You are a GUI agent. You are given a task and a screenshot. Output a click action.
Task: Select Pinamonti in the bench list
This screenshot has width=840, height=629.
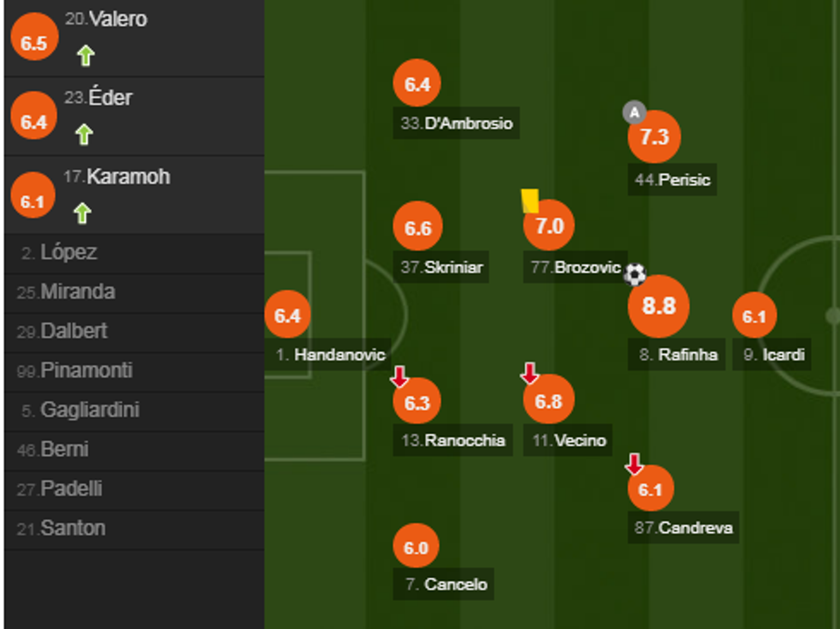click(87, 371)
